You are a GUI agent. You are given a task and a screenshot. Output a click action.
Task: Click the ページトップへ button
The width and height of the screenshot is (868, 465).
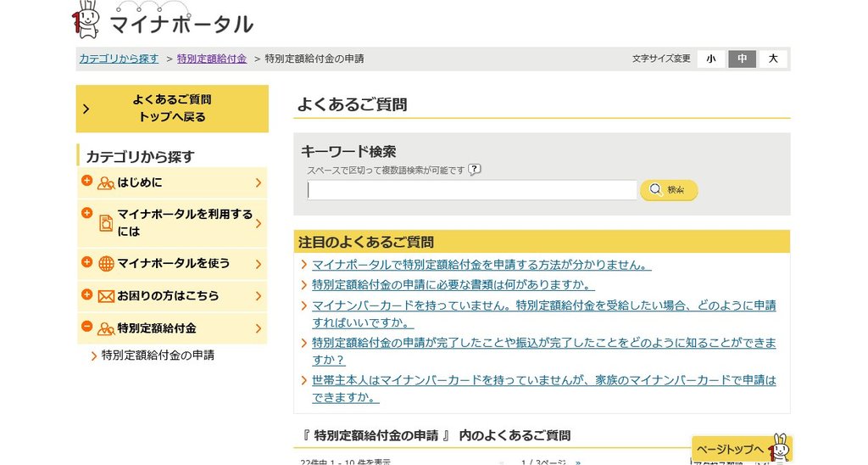point(742,448)
